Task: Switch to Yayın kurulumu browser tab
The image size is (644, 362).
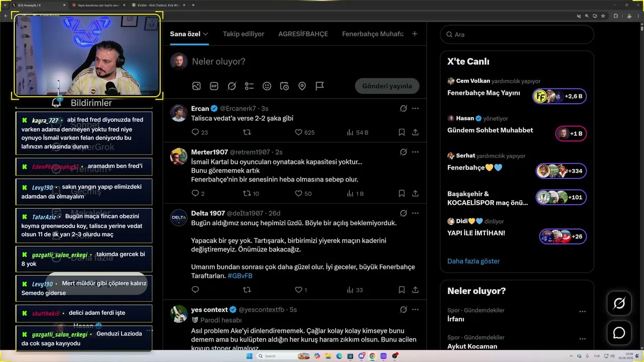Action: tap(98, 5)
